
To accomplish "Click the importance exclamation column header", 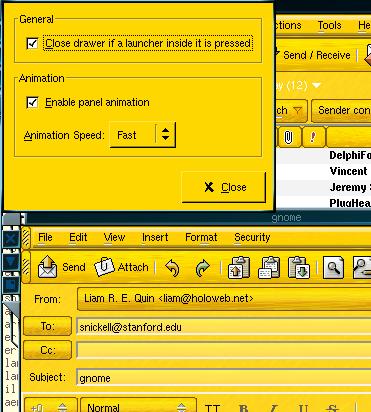I will click(x=313, y=137).
